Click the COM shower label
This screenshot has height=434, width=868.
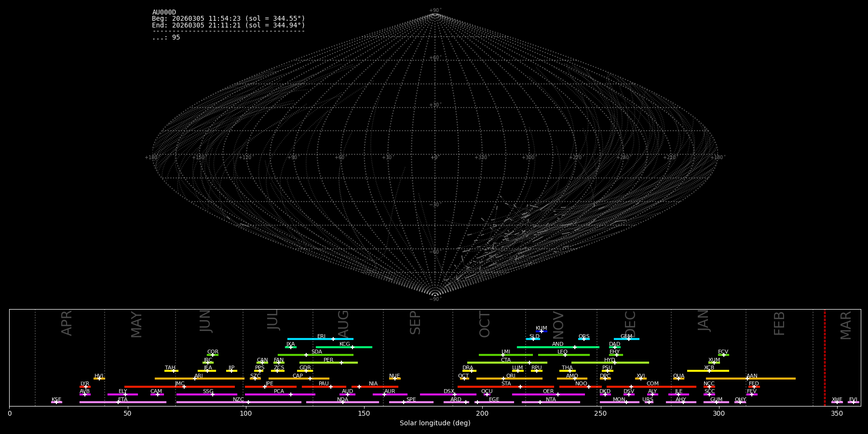(x=653, y=384)
